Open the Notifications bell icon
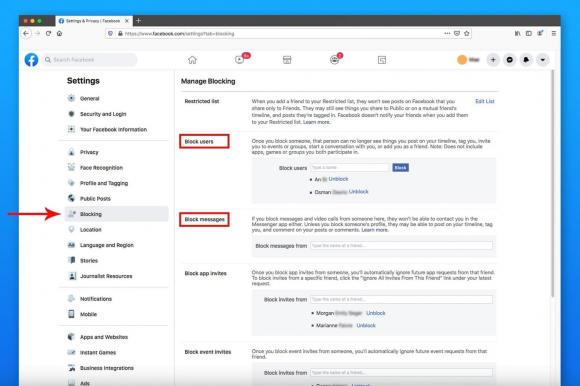This screenshot has width=580, height=386. tap(526, 60)
